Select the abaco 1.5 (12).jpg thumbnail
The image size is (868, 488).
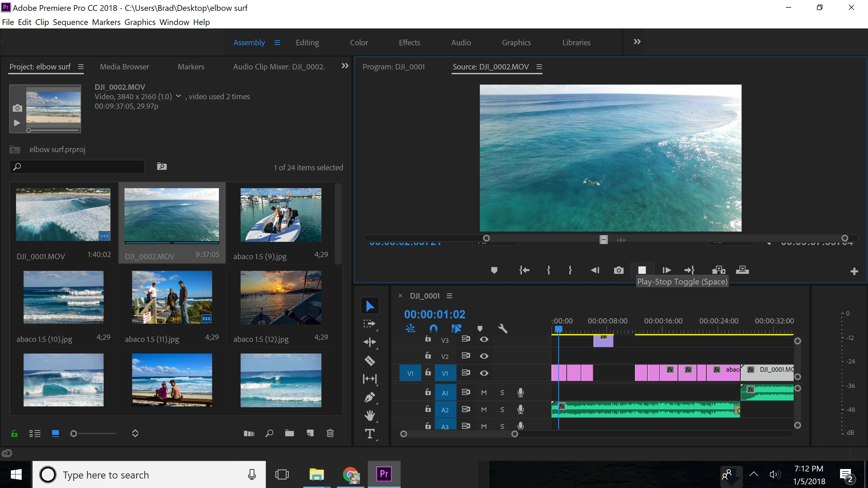point(281,298)
